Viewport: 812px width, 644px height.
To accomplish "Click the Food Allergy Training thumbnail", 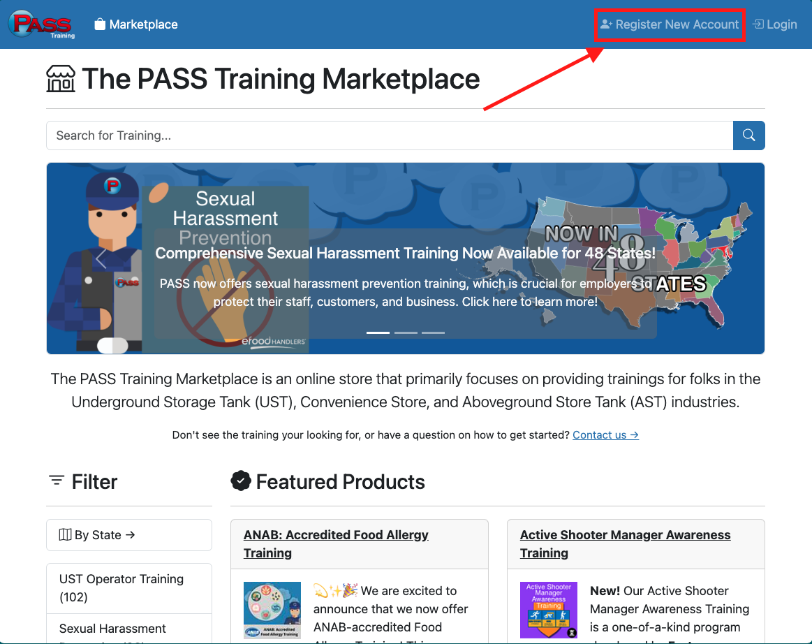I will pyautogui.click(x=272, y=610).
